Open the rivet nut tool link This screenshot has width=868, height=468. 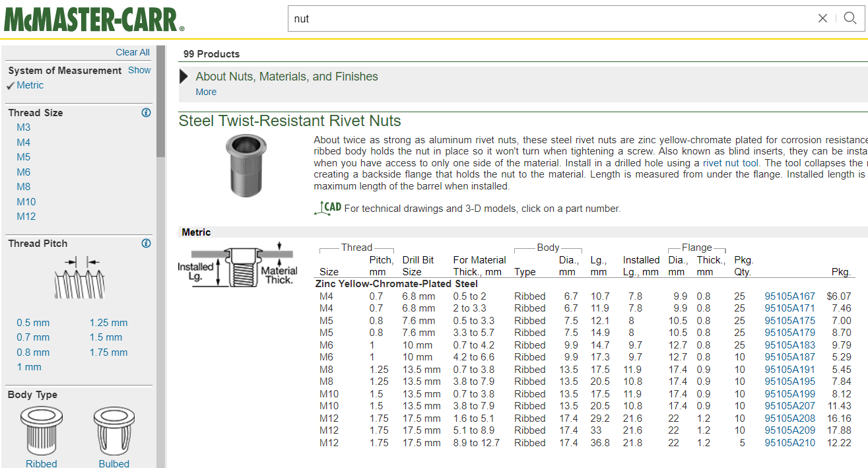pos(731,162)
